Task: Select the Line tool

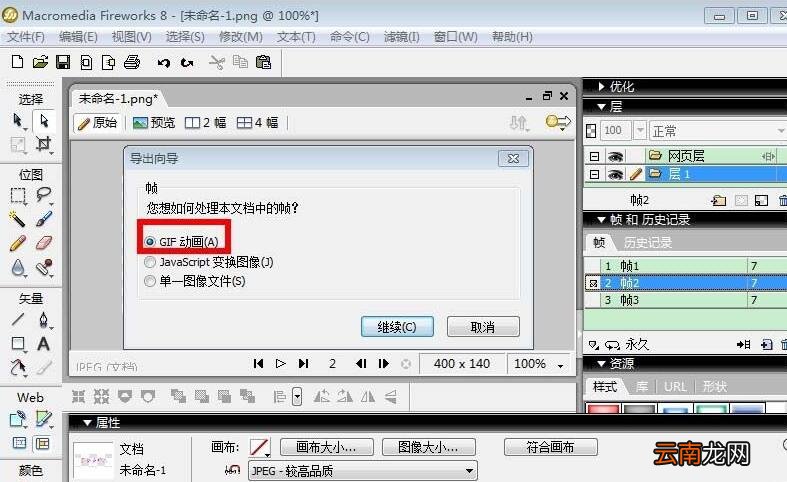Action: pyautogui.click(x=18, y=319)
